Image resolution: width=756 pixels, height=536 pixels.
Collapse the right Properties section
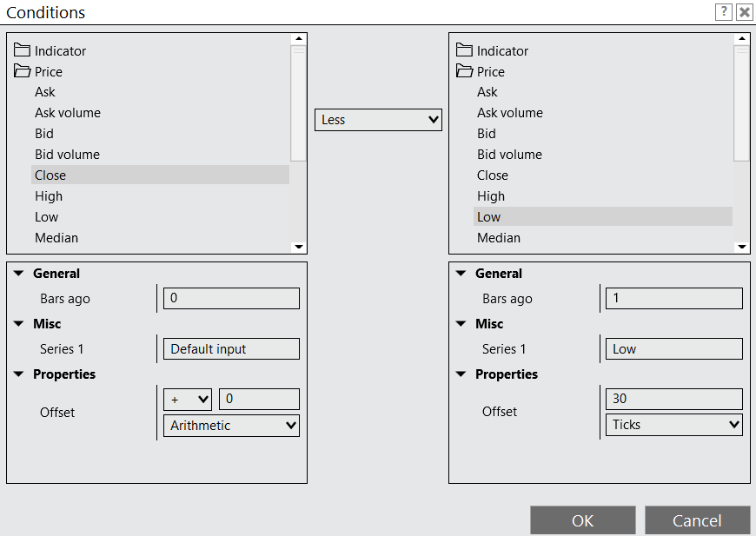461,374
